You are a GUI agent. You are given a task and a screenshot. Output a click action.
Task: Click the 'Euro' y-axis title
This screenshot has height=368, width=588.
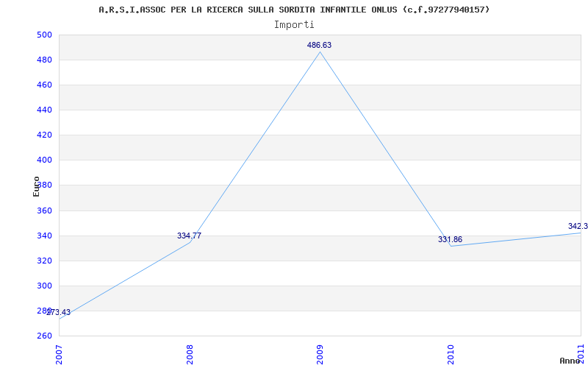pos(36,187)
